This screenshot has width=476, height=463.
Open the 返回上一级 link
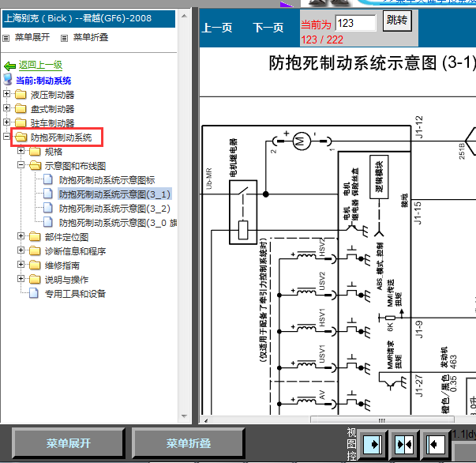click(40, 65)
